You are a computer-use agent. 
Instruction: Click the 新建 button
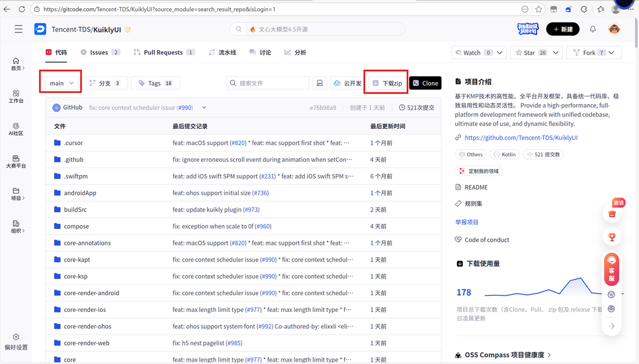click(563, 29)
